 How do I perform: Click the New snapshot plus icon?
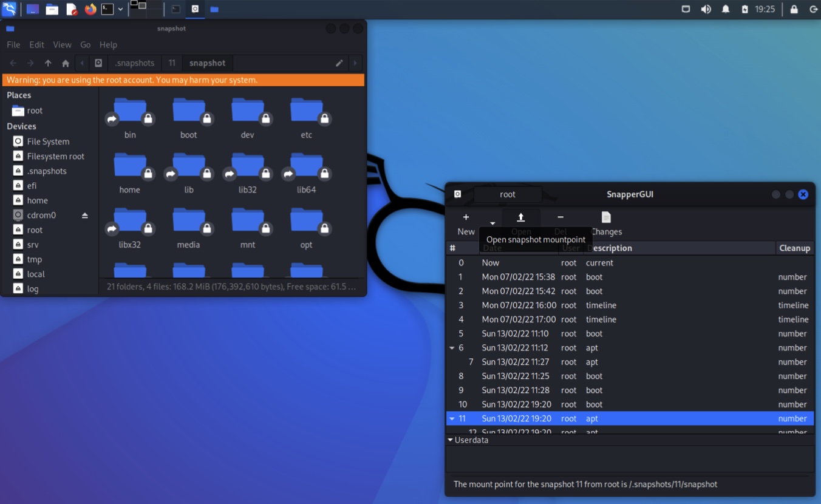[466, 217]
